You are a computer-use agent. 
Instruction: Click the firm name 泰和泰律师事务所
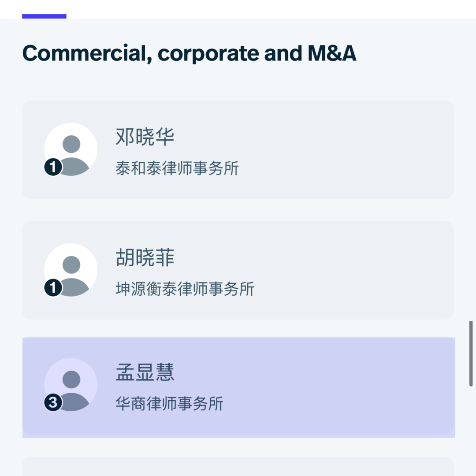(x=177, y=168)
